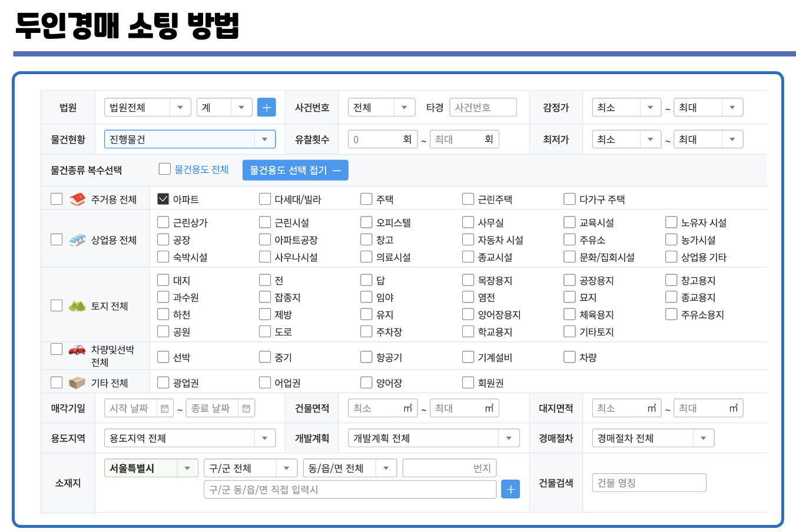Open the 서울특별시 region dropdown
Viewport: 796px width, 532px height.
tap(151, 467)
